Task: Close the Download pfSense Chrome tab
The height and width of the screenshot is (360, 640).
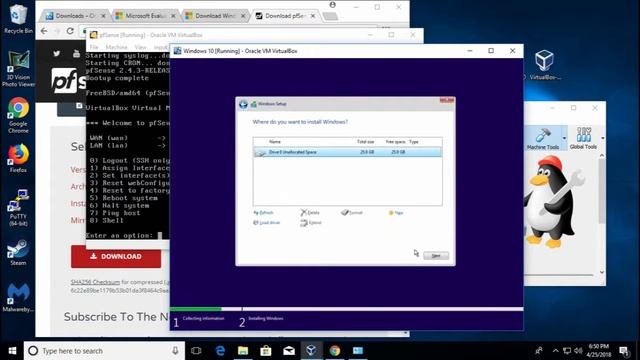Action: [313, 16]
